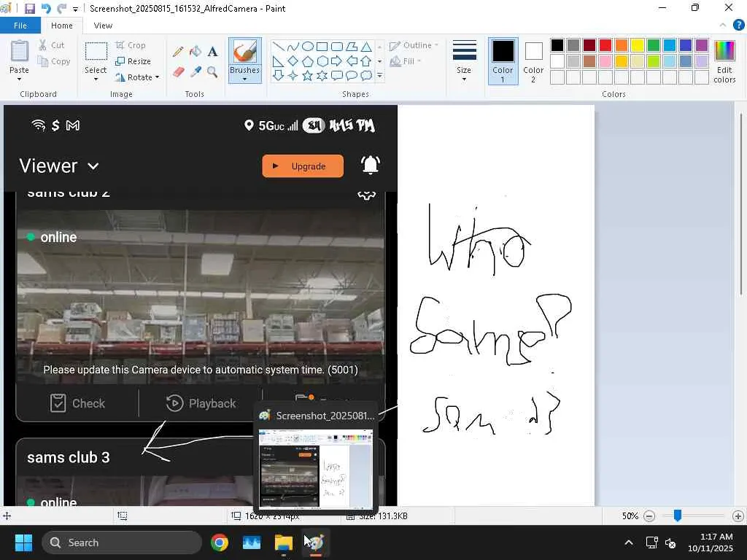This screenshot has height=560, width=747.
Task: Click the Redo arrow in title bar
Action: coord(61,8)
